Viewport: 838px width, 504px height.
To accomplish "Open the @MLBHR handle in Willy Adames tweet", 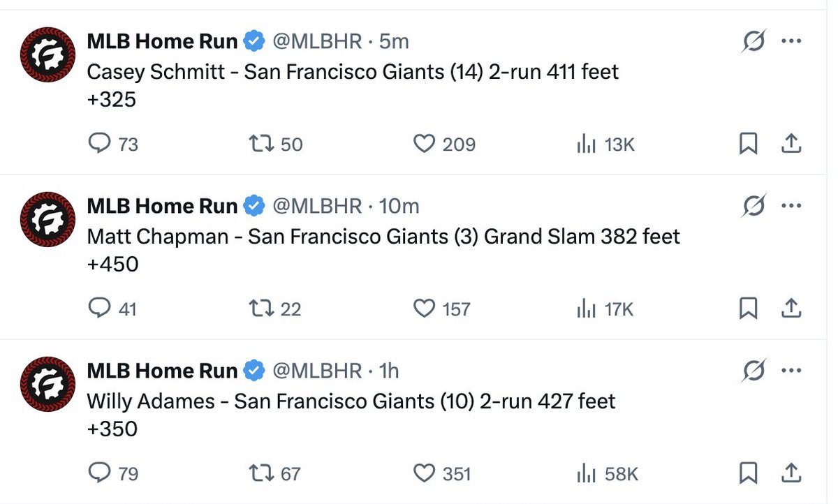I will coord(317,371).
